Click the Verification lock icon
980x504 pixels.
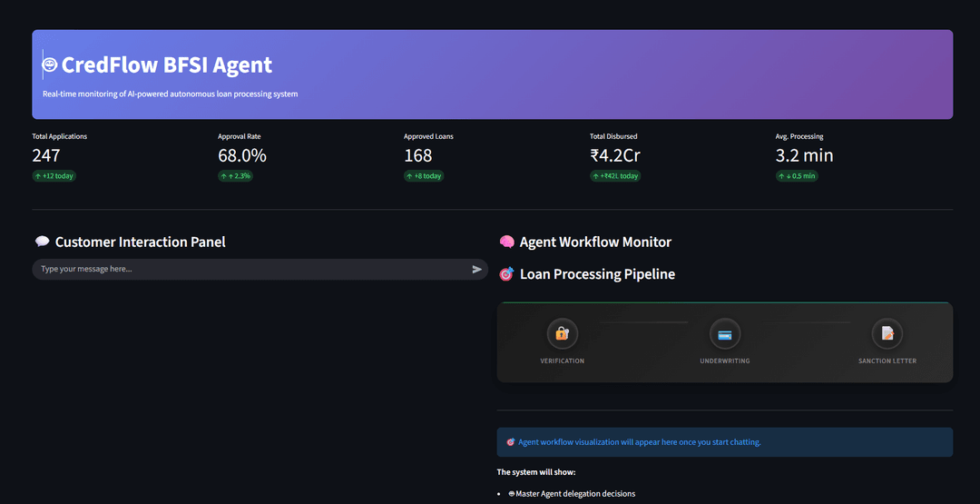click(562, 334)
